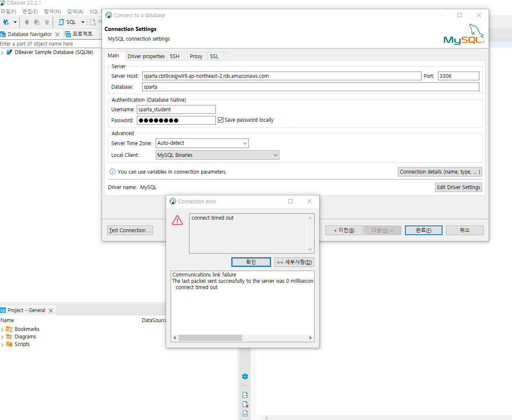Click the left scroll arrow in error details

point(175,338)
